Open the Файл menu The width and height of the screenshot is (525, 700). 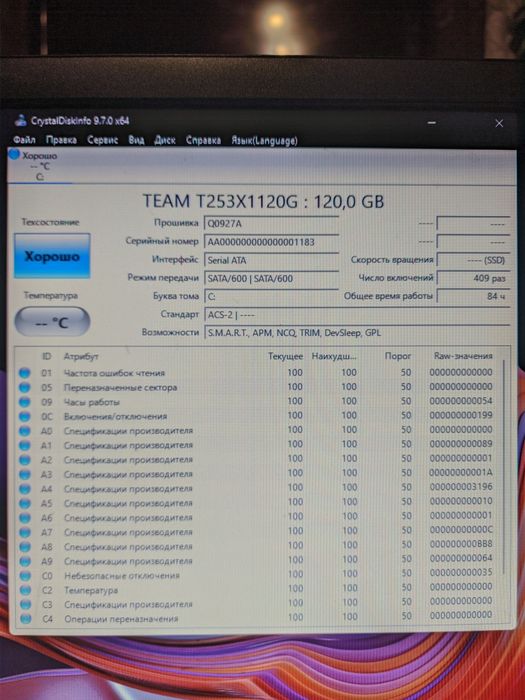click(24, 140)
